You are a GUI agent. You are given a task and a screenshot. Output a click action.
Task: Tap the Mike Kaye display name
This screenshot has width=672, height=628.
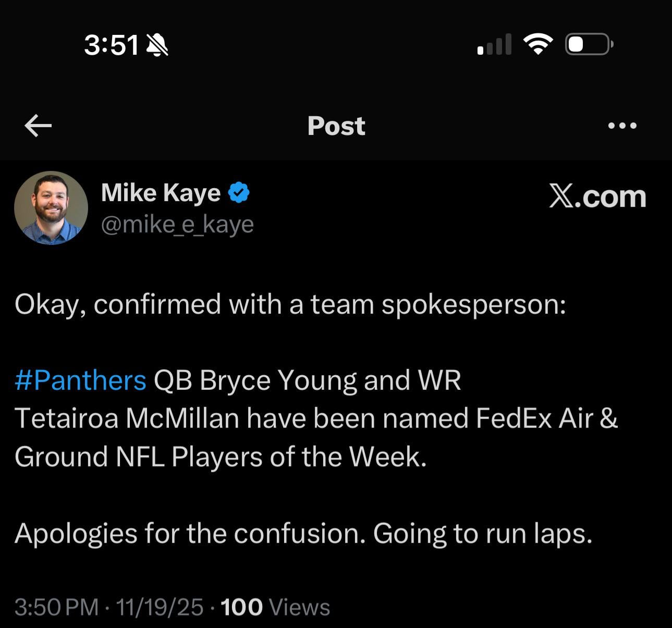tap(161, 193)
